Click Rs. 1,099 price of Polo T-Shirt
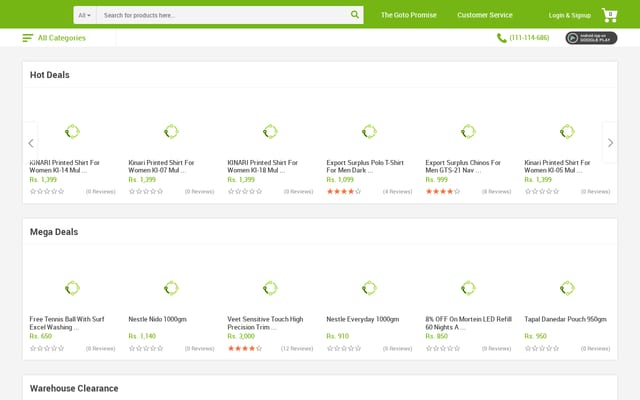640x400 pixels. [x=340, y=180]
